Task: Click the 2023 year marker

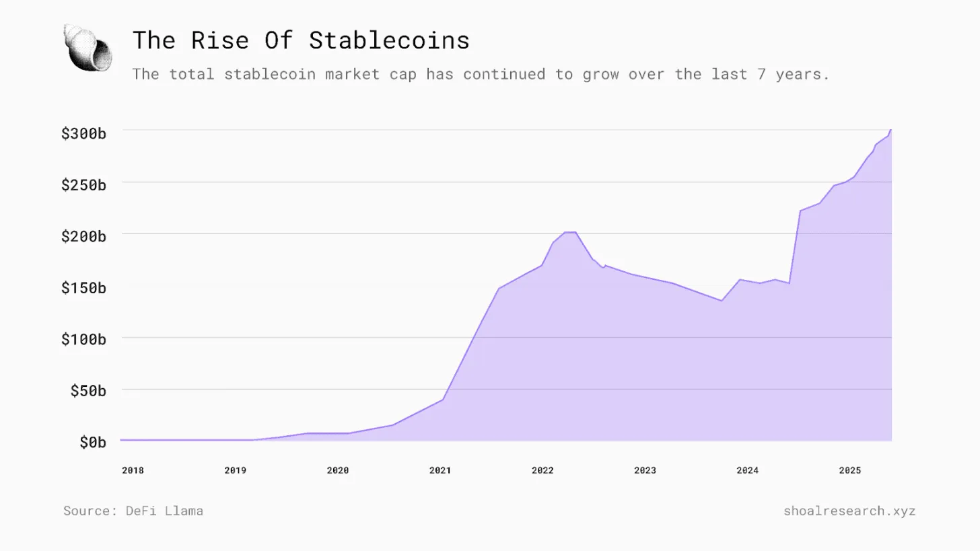Action: (645, 470)
